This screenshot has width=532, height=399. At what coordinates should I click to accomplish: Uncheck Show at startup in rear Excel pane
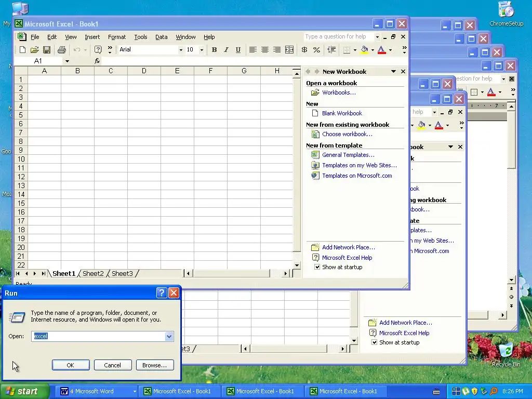pos(374,342)
